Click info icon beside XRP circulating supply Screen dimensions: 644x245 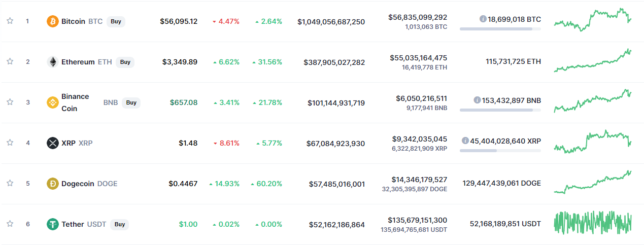point(465,141)
